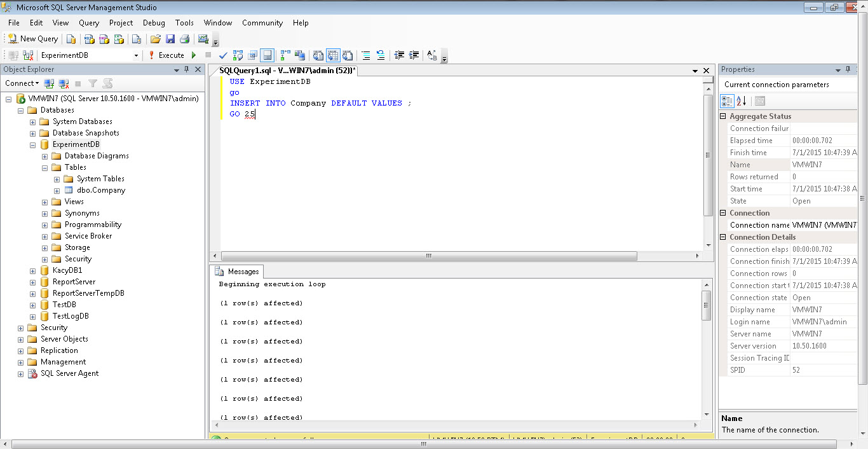Click Analysis Services MDX Query icon
The width and height of the screenshot is (868, 449).
89,39
